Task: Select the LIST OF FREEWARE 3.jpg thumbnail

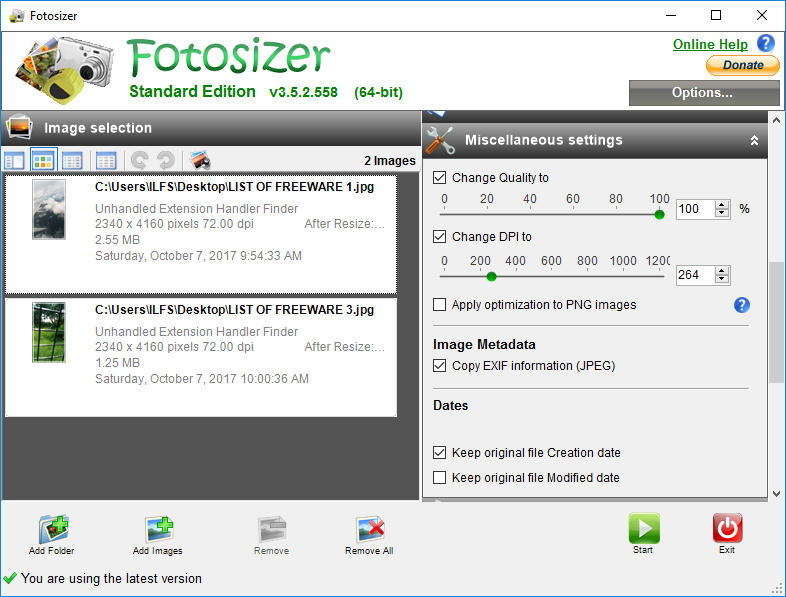Action: pos(49,332)
